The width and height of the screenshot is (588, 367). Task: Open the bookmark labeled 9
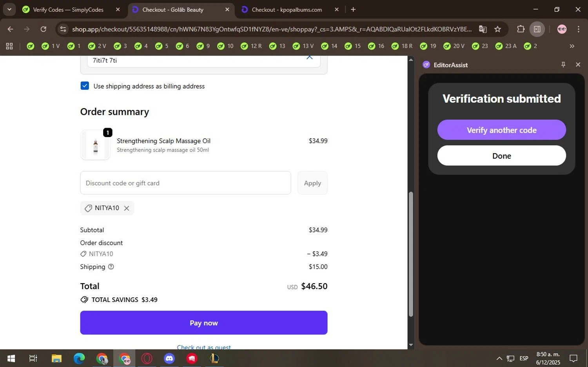click(203, 46)
